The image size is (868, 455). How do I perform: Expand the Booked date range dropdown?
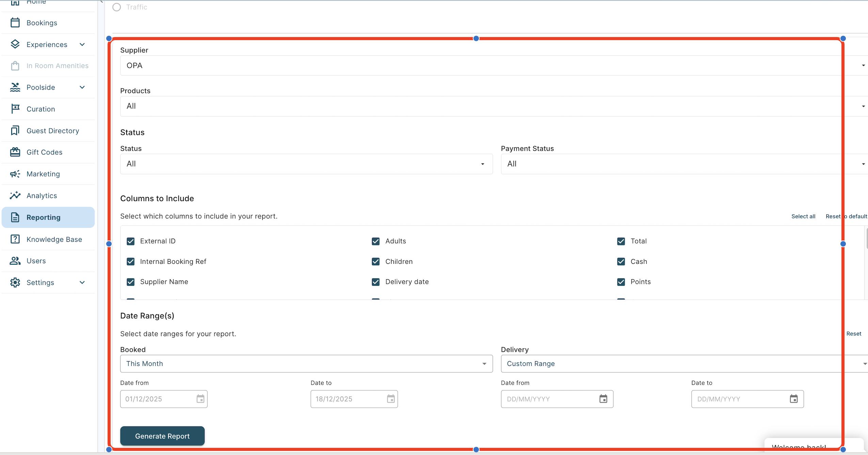click(306, 364)
